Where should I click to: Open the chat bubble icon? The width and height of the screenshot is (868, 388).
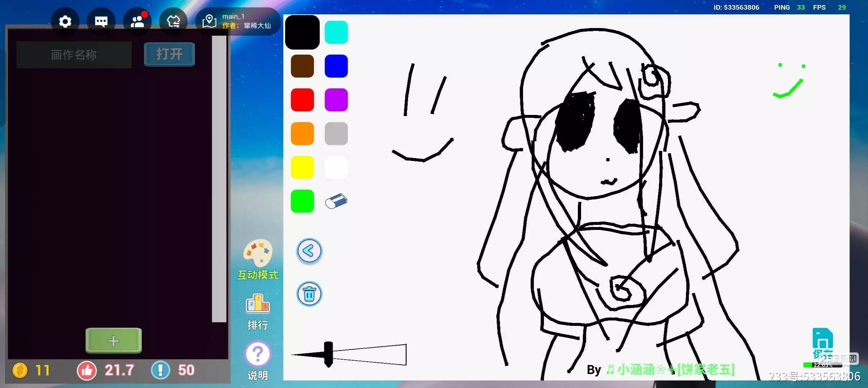[101, 22]
